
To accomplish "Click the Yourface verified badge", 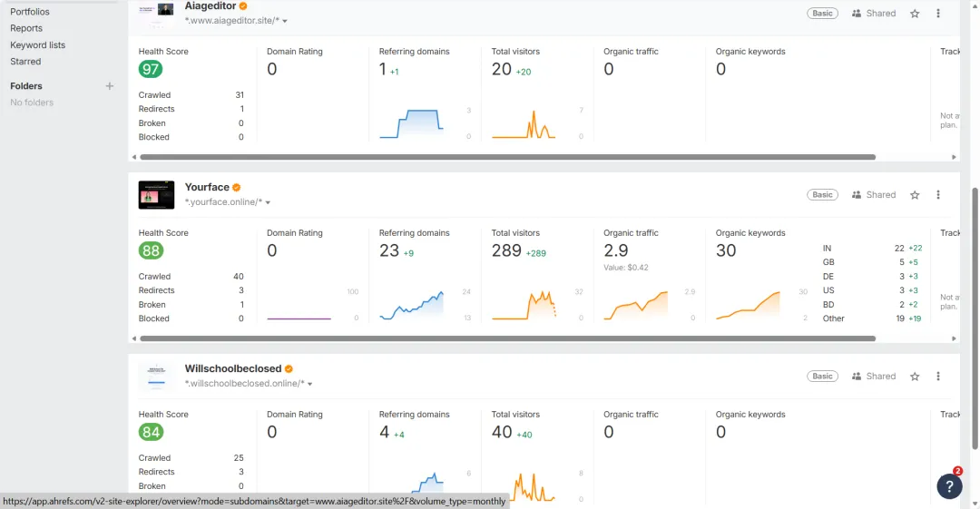I will (236, 188).
